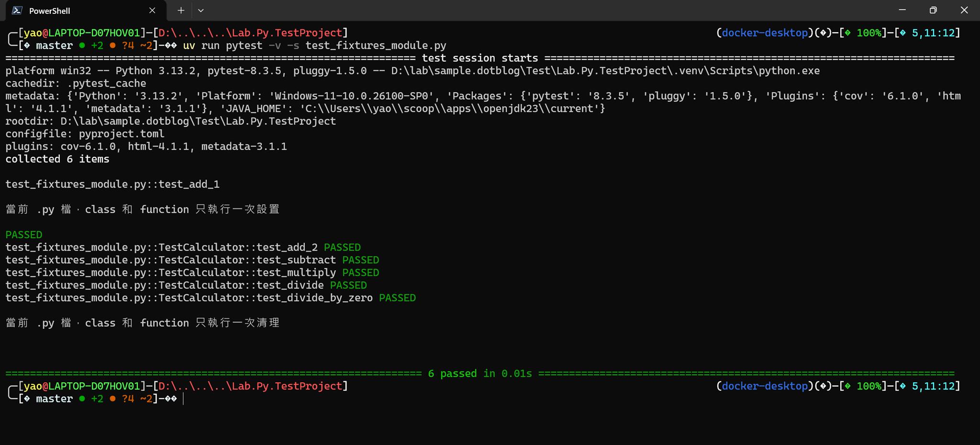
Task: Click docker-desktop label in the top prompt
Action: point(764,33)
